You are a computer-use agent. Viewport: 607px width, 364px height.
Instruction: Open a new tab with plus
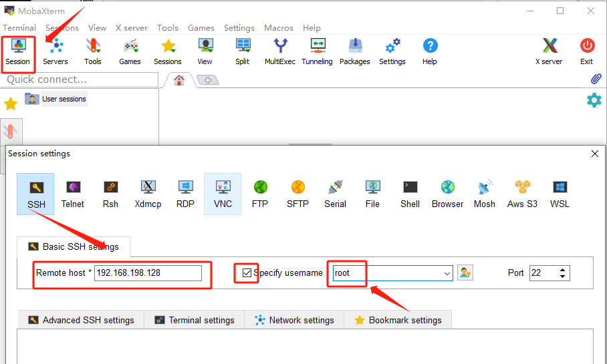click(208, 80)
